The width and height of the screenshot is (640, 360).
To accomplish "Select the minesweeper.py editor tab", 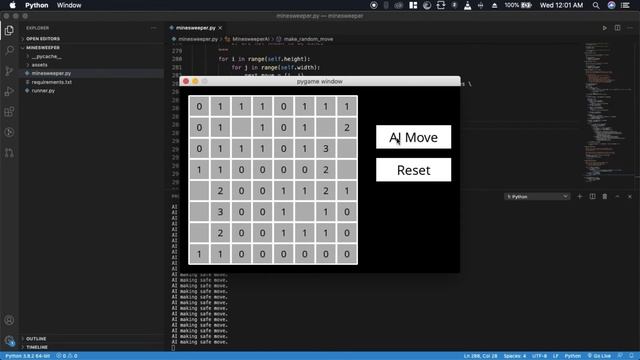I will 196,28.
